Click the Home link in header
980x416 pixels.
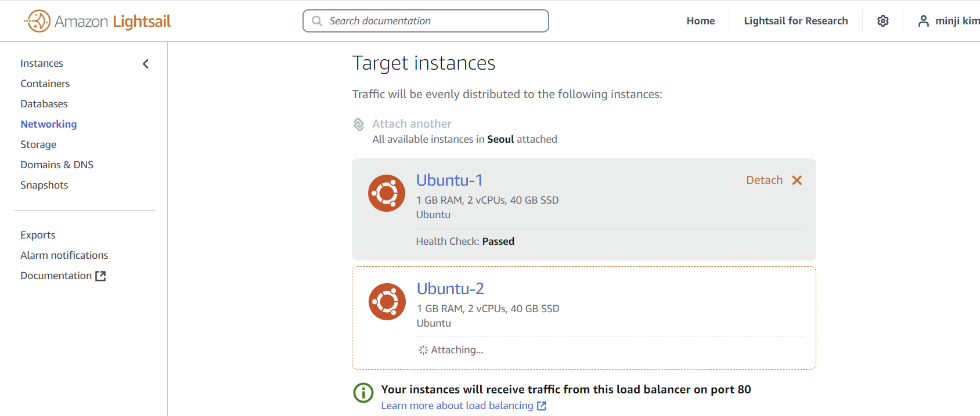click(700, 21)
